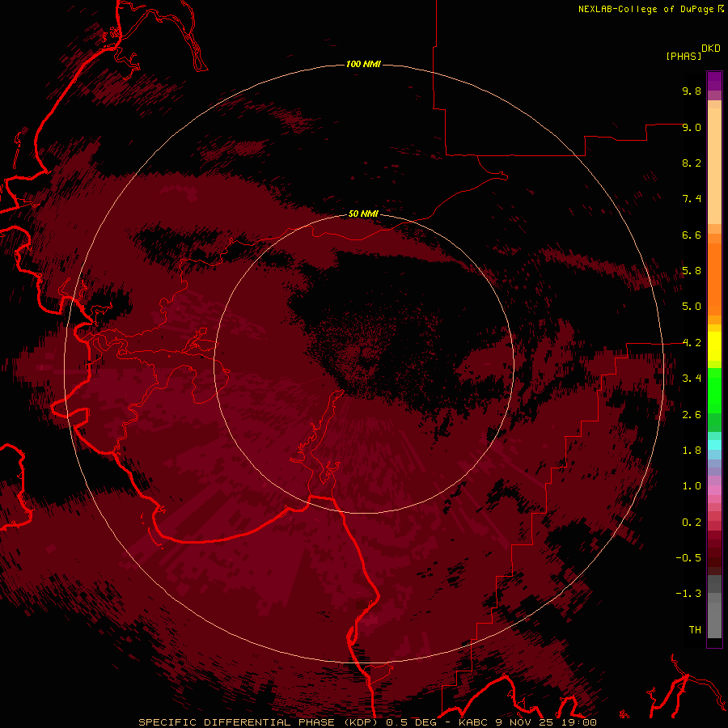Viewport: 728px width, 728px height.
Task: Click the 9.8 value on the scale
Action: (692, 91)
